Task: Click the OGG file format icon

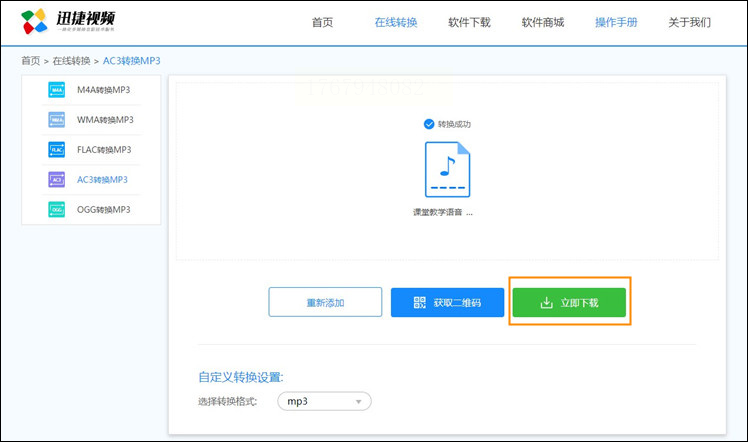Action: coord(56,209)
